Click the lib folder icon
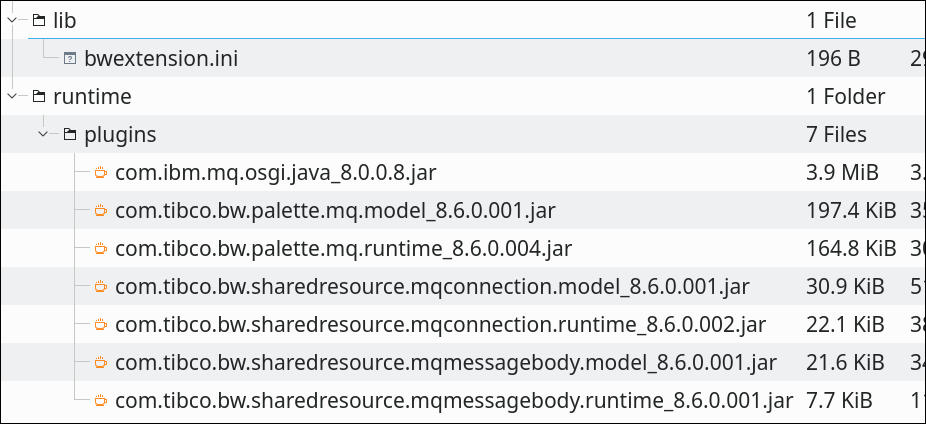926x424 pixels. (x=39, y=21)
